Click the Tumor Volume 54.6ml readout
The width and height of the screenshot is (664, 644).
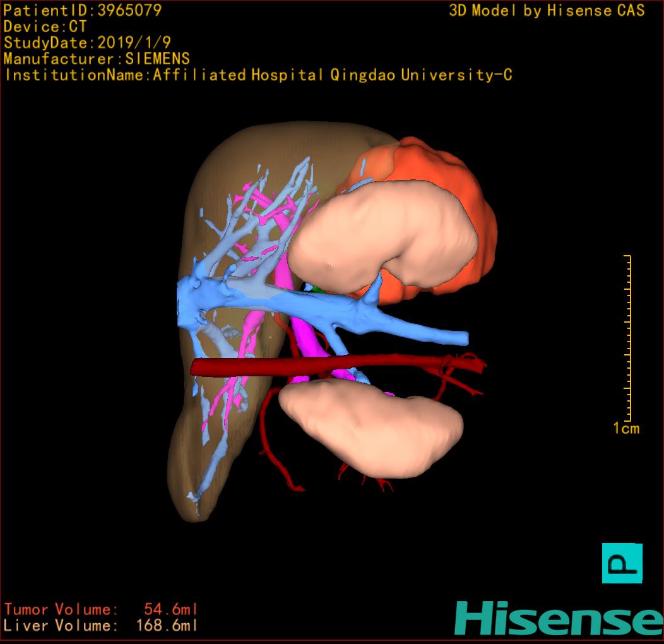click(101, 609)
